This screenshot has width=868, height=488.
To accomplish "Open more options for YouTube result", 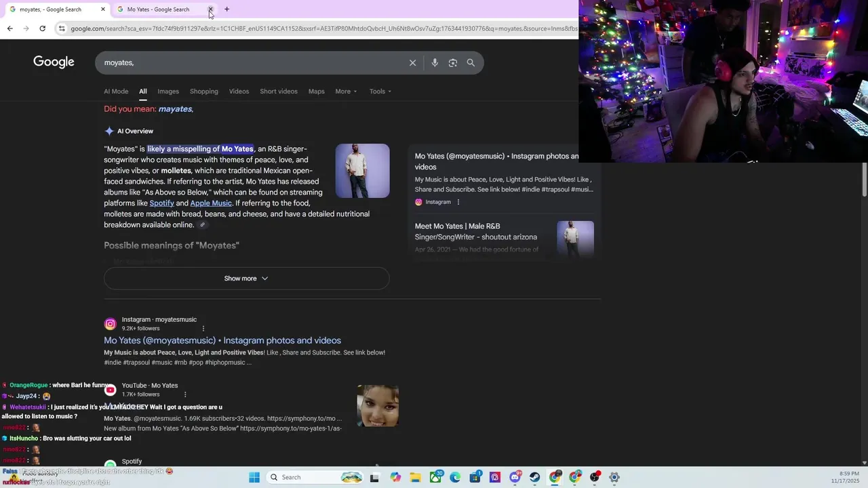I will point(185,394).
